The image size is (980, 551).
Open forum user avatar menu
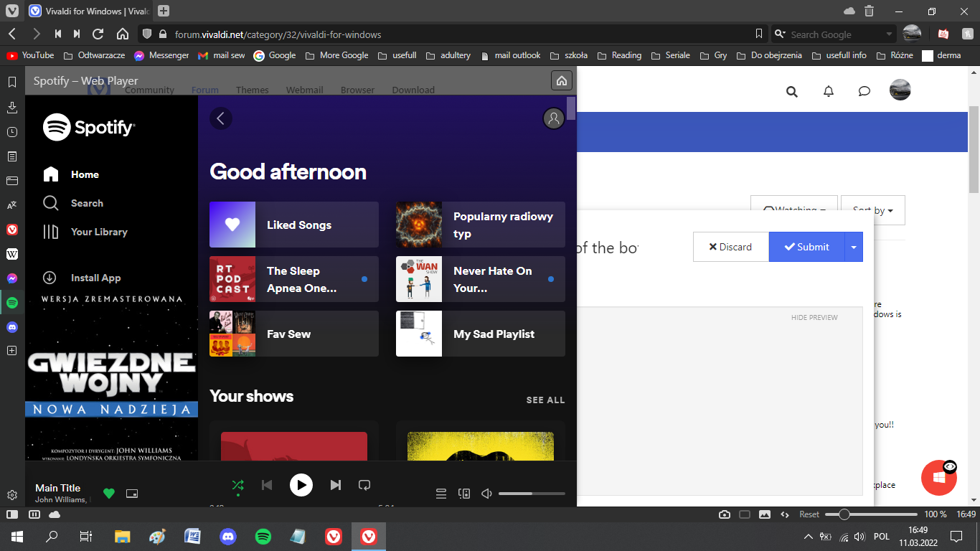[900, 90]
